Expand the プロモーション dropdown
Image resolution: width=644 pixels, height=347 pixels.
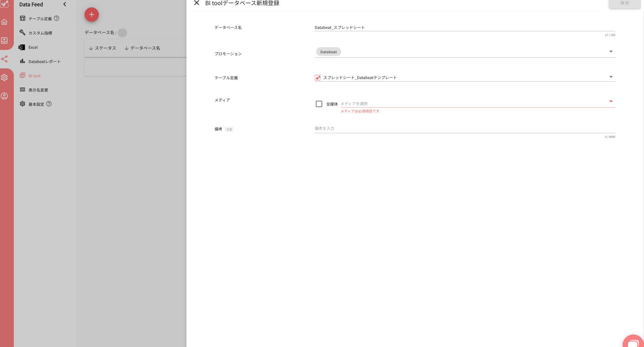pos(611,51)
